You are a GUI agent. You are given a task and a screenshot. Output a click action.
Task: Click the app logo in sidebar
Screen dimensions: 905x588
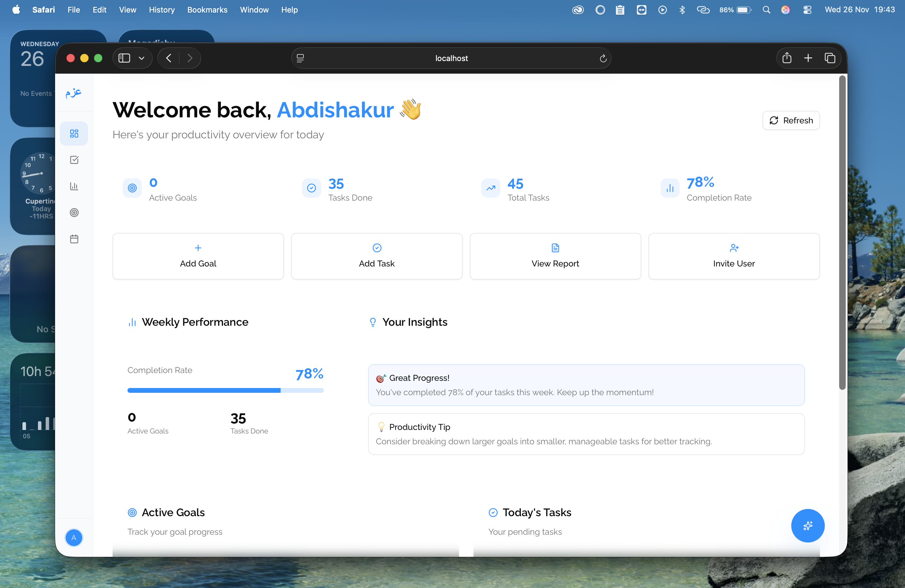[x=73, y=93]
